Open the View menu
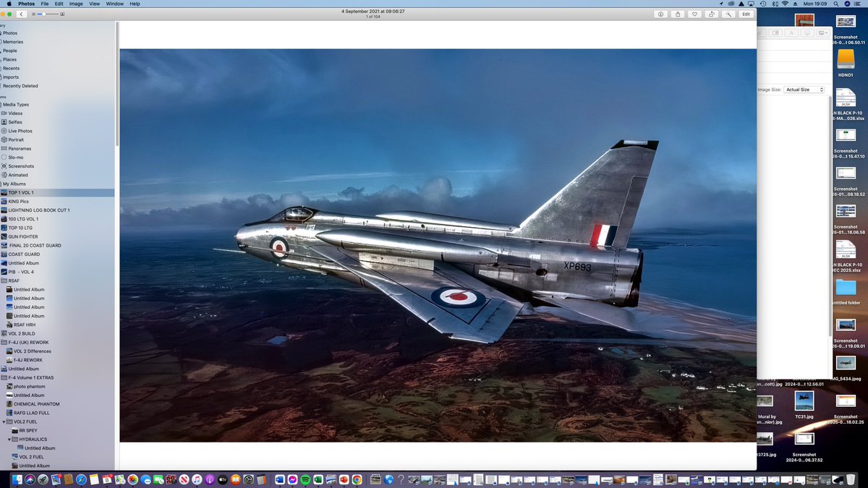This screenshot has height=488, width=868. point(94,4)
